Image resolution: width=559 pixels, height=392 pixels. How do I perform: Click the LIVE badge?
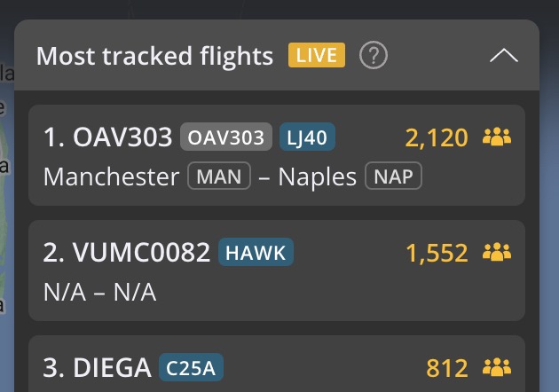pyautogui.click(x=317, y=56)
